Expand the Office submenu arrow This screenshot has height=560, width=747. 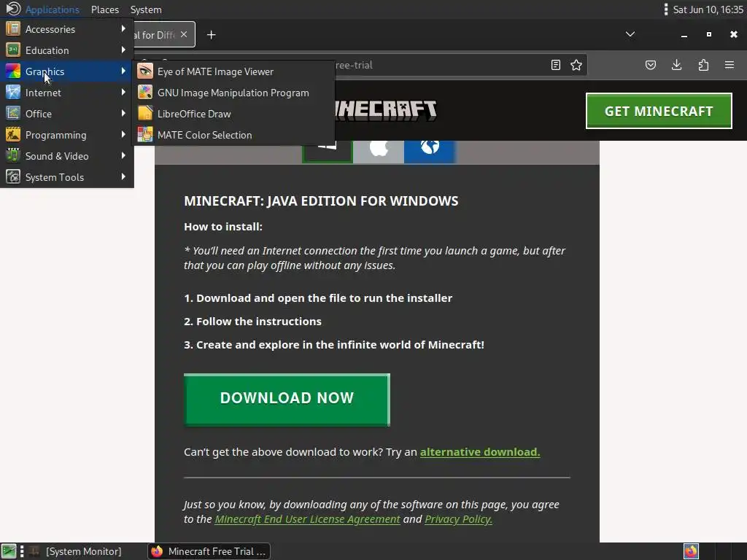[123, 113]
